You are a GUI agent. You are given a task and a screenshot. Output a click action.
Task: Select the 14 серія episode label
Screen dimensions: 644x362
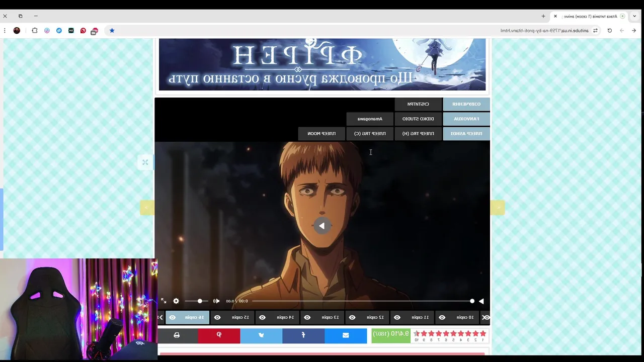[x=285, y=317]
